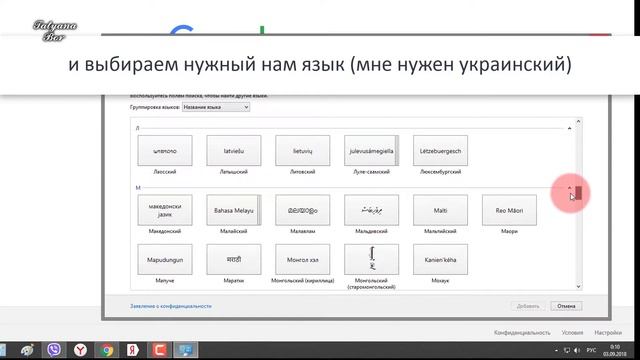Select the Монгольский (старомонгольский) tile
Viewport: 640px width, 360px height.
[x=371, y=260]
